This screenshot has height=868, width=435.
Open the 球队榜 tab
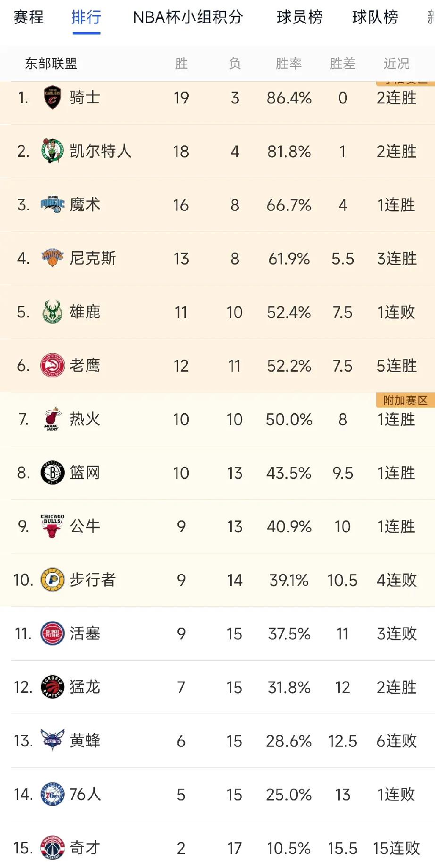pos(375,17)
